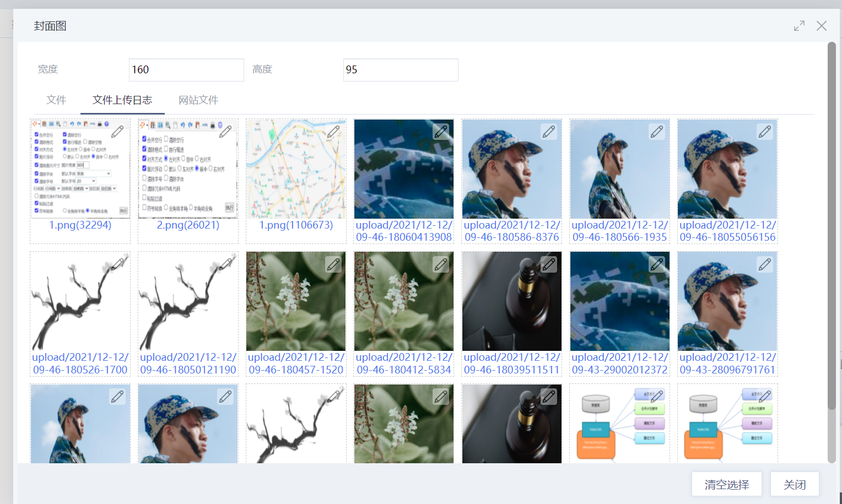Select the ink branch thumbnail 09-46-180526-1700

(80, 301)
